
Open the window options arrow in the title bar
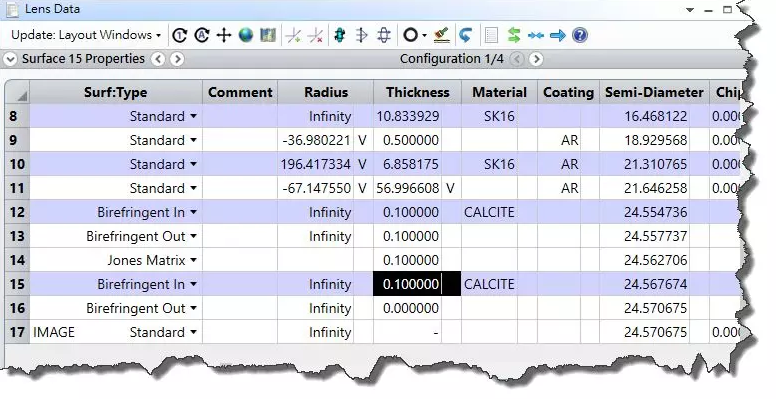pos(690,10)
